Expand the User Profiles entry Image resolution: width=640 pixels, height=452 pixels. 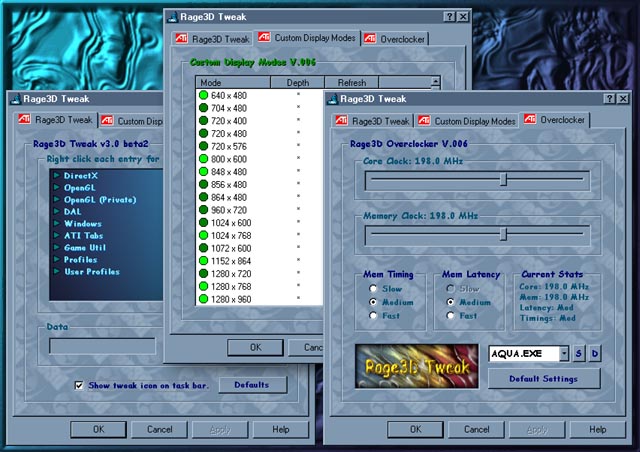click(57, 272)
